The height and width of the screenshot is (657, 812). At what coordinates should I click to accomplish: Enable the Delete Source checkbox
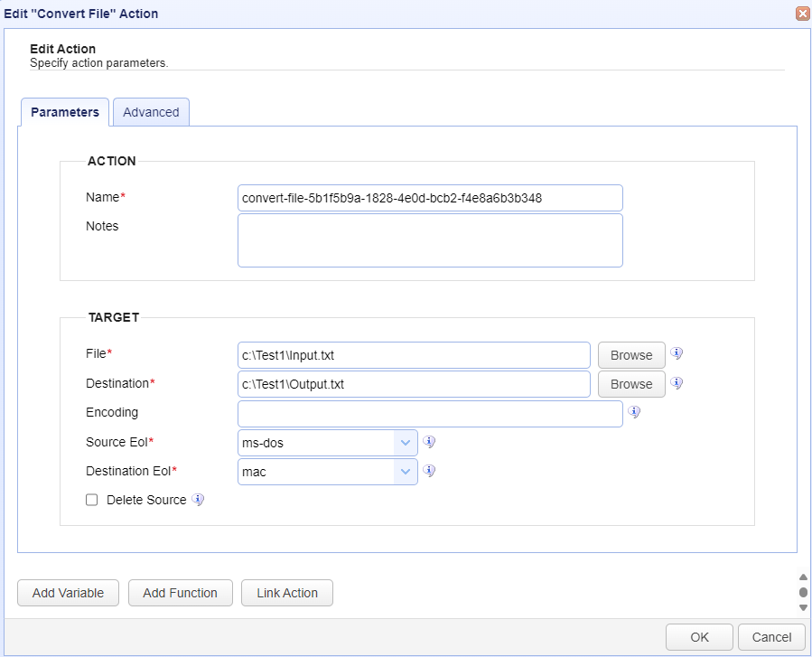(91, 500)
